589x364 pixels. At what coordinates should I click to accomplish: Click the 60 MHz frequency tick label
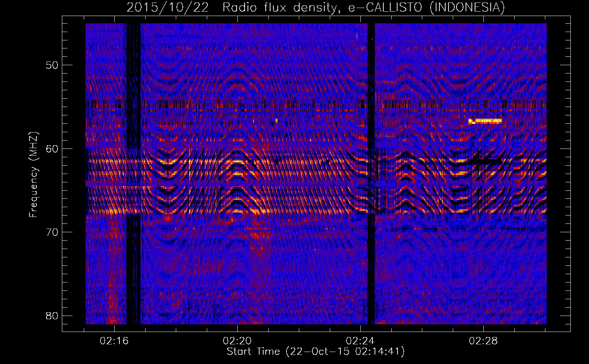pyautogui.click(x=52, y=149)
